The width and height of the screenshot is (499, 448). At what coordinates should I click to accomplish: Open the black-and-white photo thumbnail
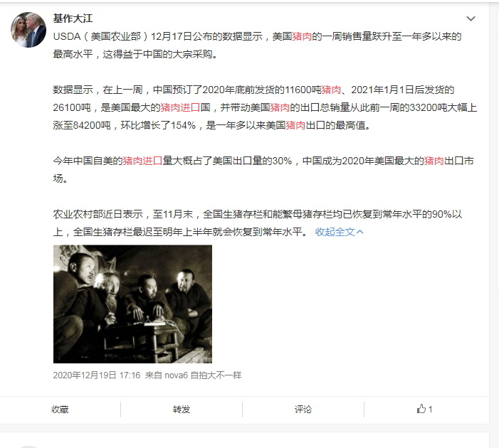pyautogui.click(x=132, y=304)
